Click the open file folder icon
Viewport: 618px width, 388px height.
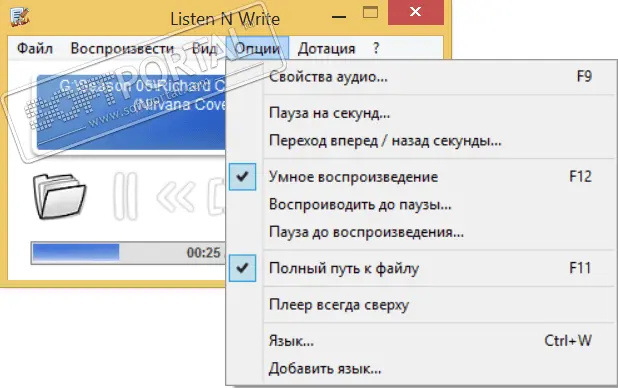pyautogui.click(x=59, y=196)
